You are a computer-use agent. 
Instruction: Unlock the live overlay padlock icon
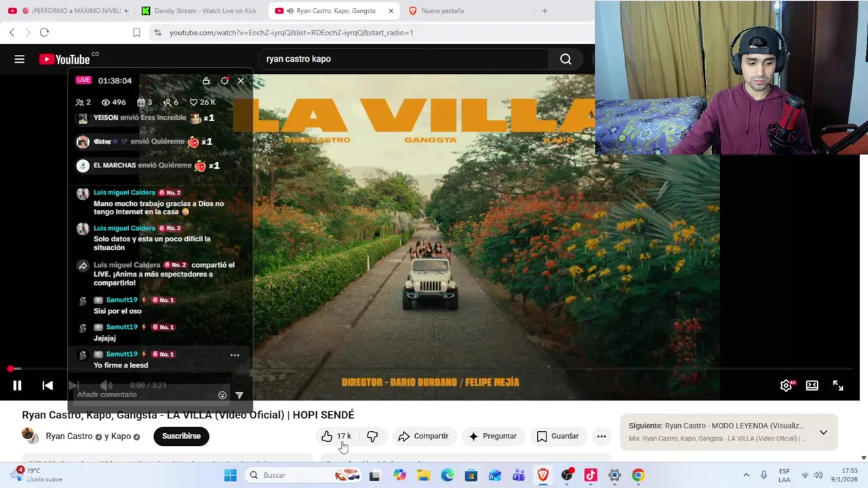coord(206,81)
